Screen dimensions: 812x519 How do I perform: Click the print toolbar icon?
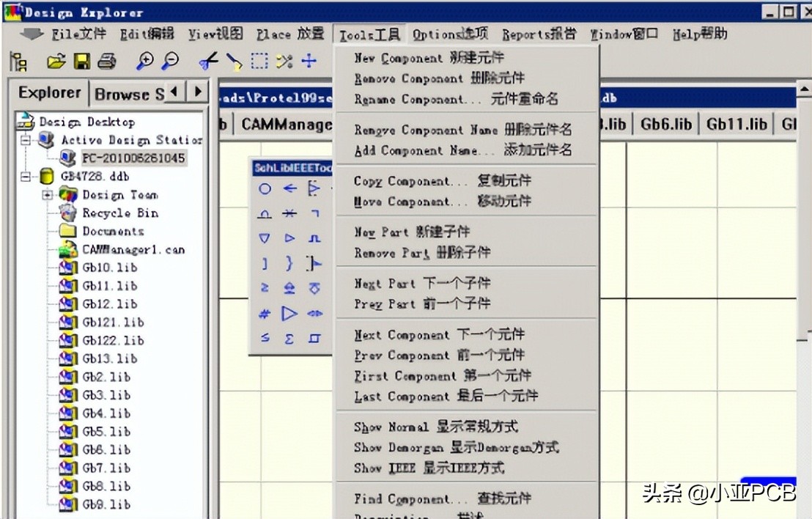coord(107,61)
